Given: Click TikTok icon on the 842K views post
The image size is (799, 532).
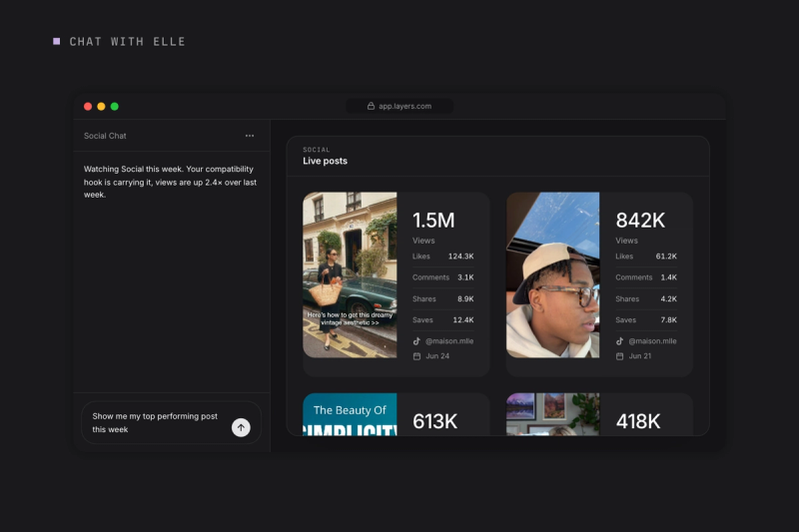Looking at the screenshot, I should (619, 341).
